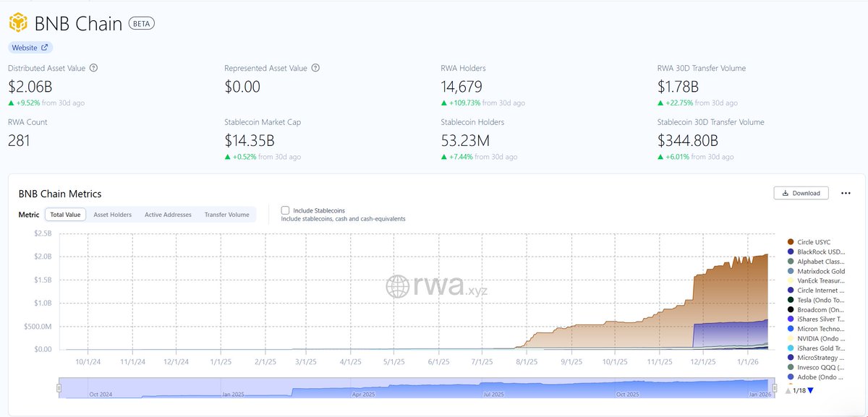868x417 pixels.
Task: Switch to the Active Addresses tab
Action: pyautogui.click(x=168, y=215)
